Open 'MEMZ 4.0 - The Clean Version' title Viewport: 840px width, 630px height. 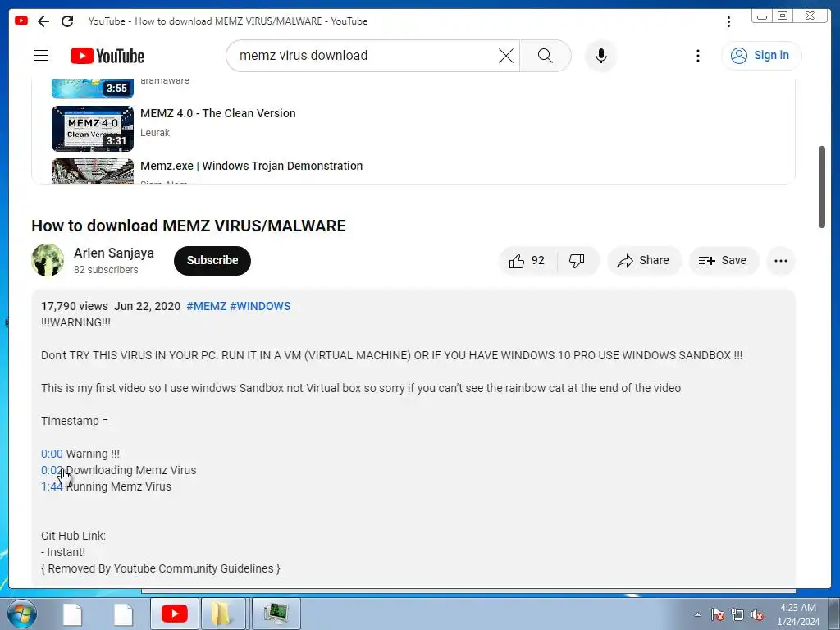pyautogui.click(x=217, y=113)
